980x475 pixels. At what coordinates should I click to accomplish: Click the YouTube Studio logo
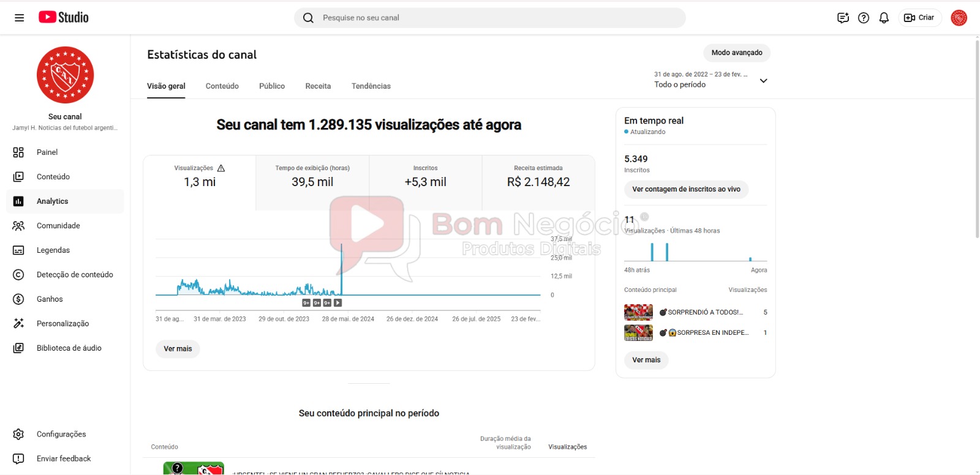pos(64,17)
